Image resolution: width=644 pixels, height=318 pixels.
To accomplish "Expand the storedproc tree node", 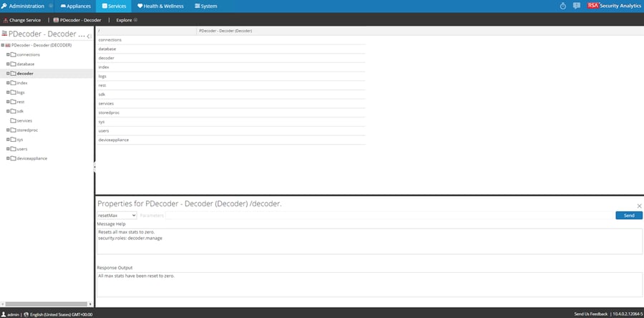I will [x=8, y=130].
